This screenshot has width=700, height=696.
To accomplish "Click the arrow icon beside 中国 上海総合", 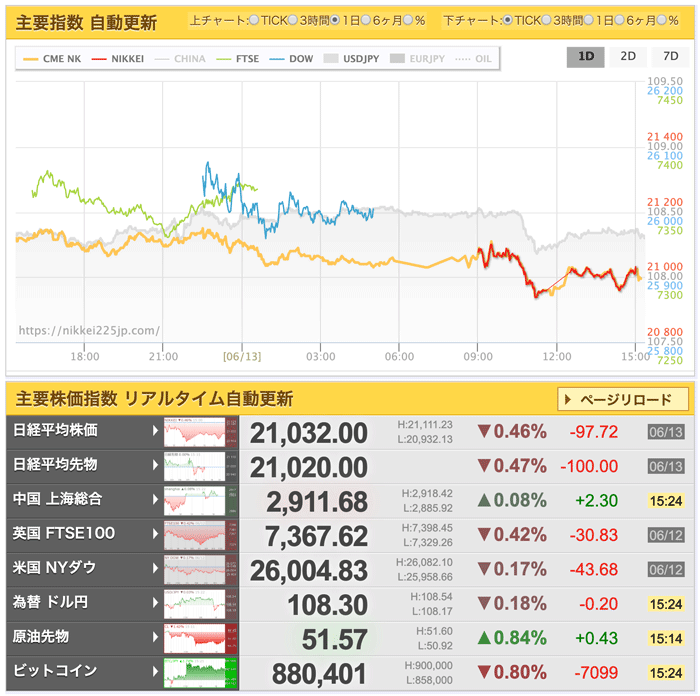I will (156, 500).
